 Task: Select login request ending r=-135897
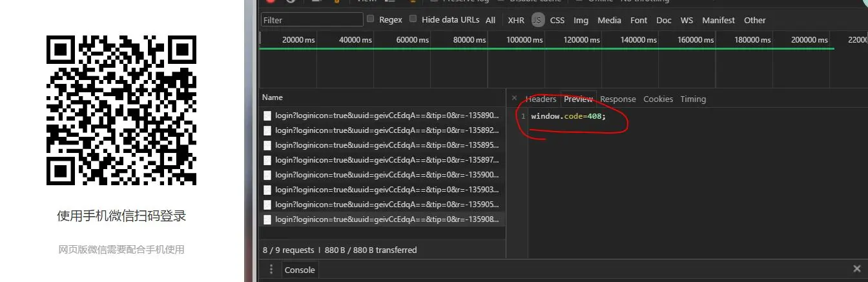[x=383, y=160]
